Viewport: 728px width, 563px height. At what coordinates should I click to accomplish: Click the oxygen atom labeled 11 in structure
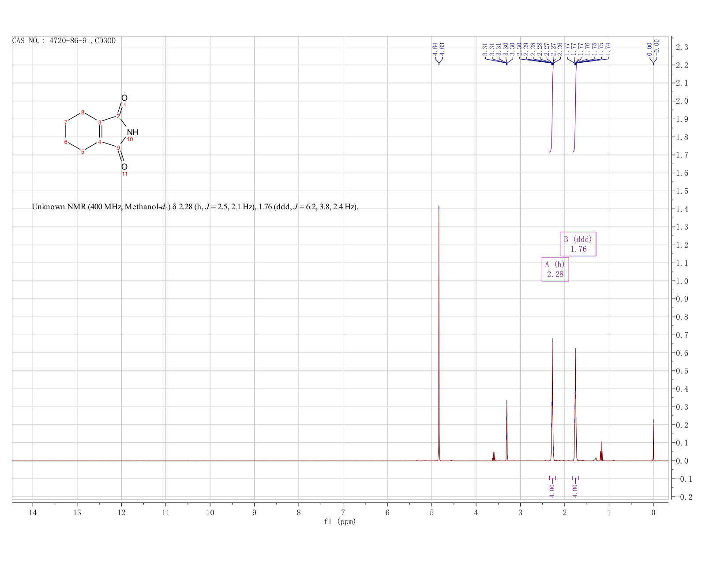pos(124,166)
